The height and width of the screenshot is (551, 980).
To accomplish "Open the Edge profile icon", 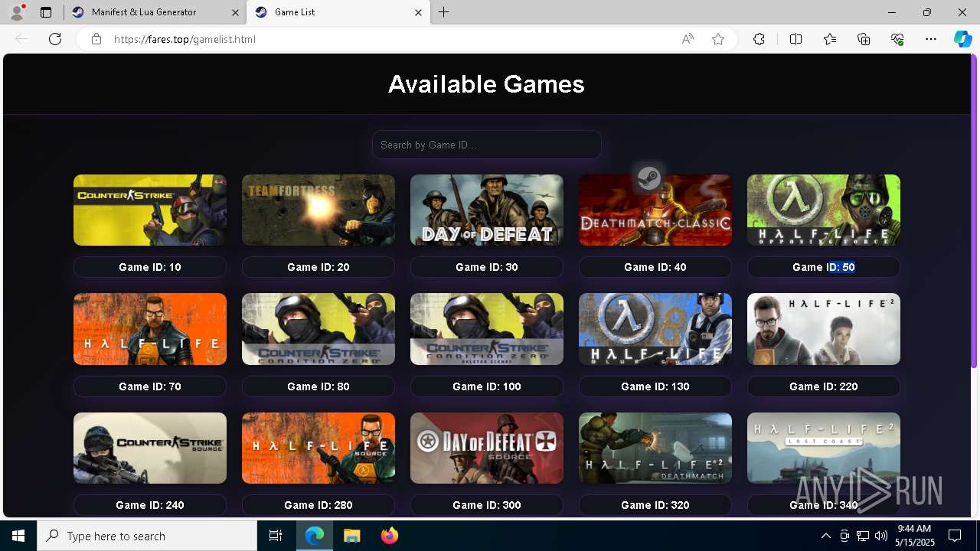I will tap(17, 12).
